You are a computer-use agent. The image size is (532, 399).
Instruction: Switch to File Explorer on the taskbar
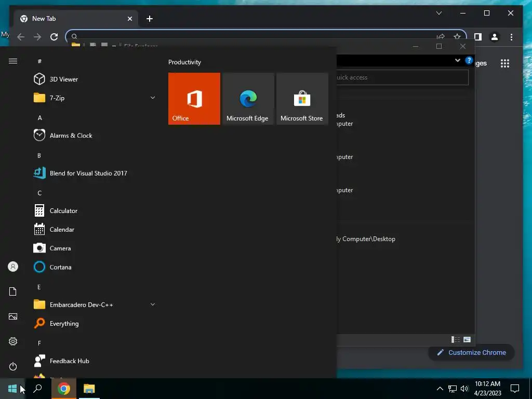pyautogui.click(x=89, y=389)
